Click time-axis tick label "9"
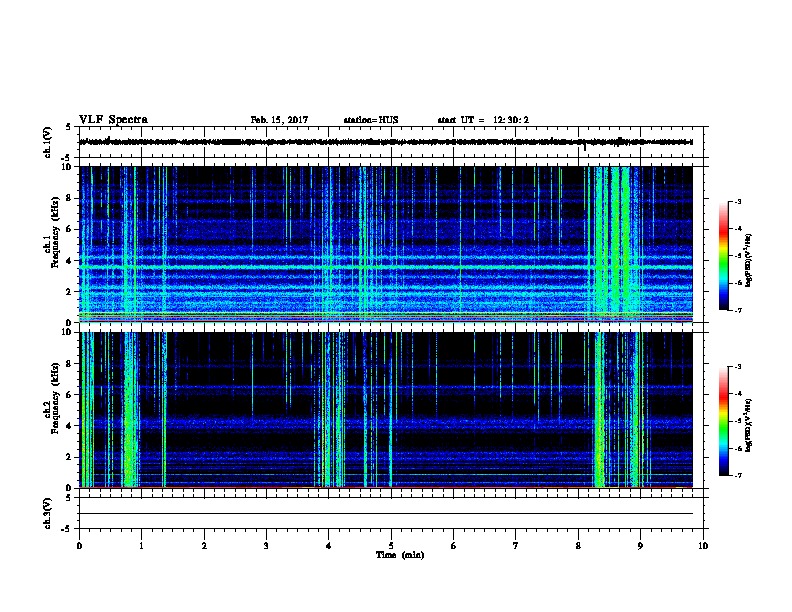This screenshot has height=612, width=792. (640, 546)
